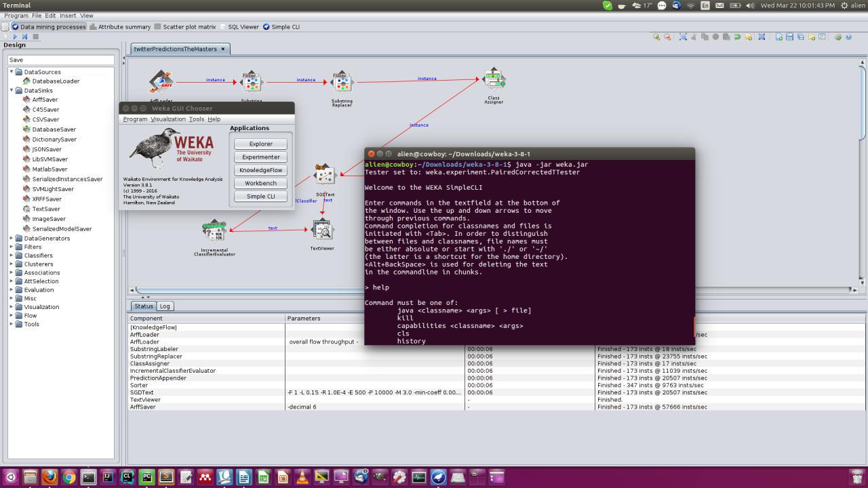Image resolution: width=868 pixels, height=488 pixels.
Task: Open Chrome from the dock
Action: point(68,477)
